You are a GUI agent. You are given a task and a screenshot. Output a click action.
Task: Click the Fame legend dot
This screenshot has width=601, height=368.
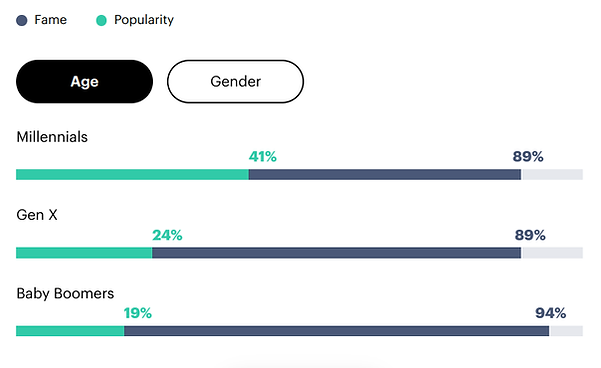pos(22,20)
